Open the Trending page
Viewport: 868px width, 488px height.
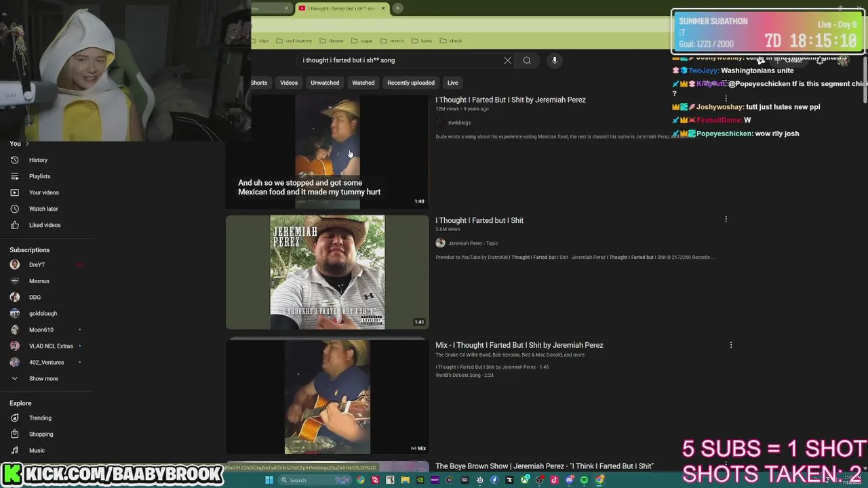(40, 418)
